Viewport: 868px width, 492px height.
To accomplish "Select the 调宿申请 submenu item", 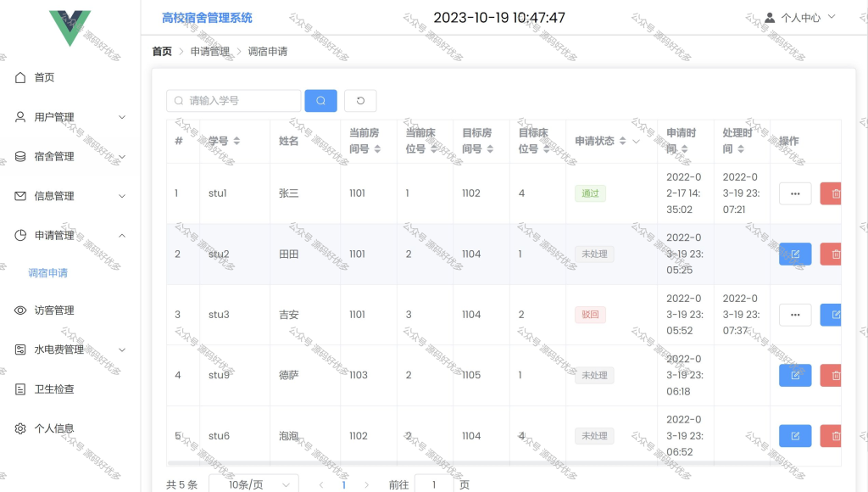I will pyautogui.click(x=47, y=272).
